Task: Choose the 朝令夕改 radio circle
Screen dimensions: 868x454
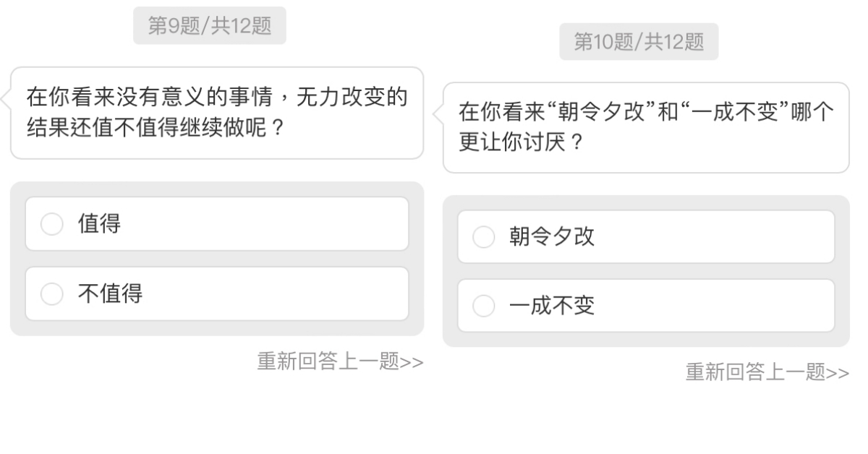Action: (x=483, y=237)
